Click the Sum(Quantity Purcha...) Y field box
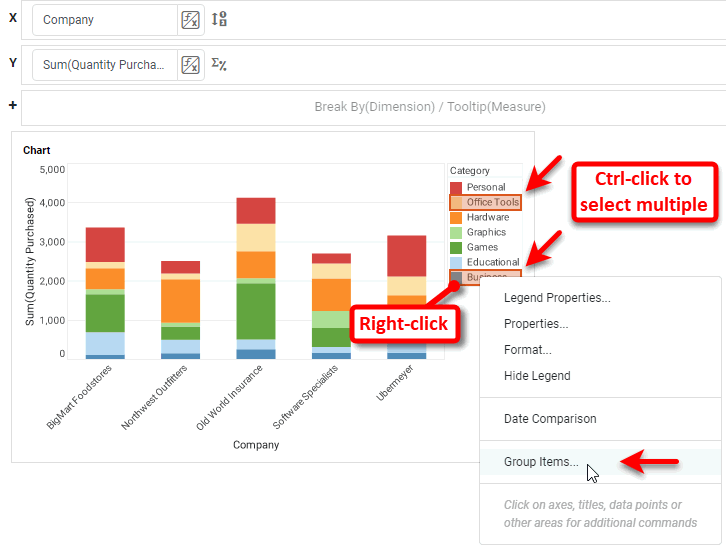This screenshot has height=548, width=726. coord(105,65)
